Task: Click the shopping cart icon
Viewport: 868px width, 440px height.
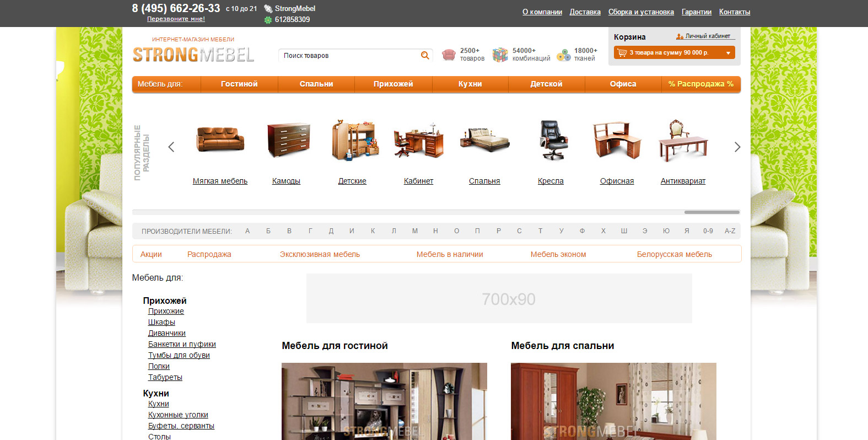Action: pos(622,53)
